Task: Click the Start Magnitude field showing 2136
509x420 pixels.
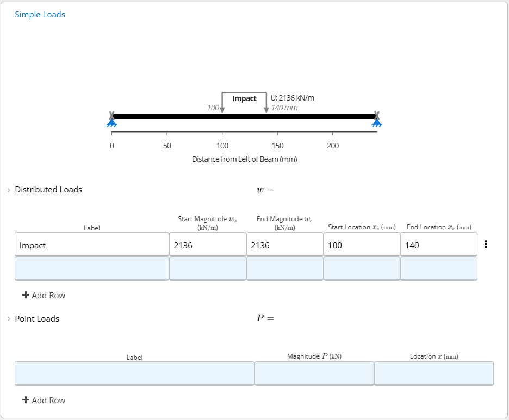Action: click(x=207, y=244)
